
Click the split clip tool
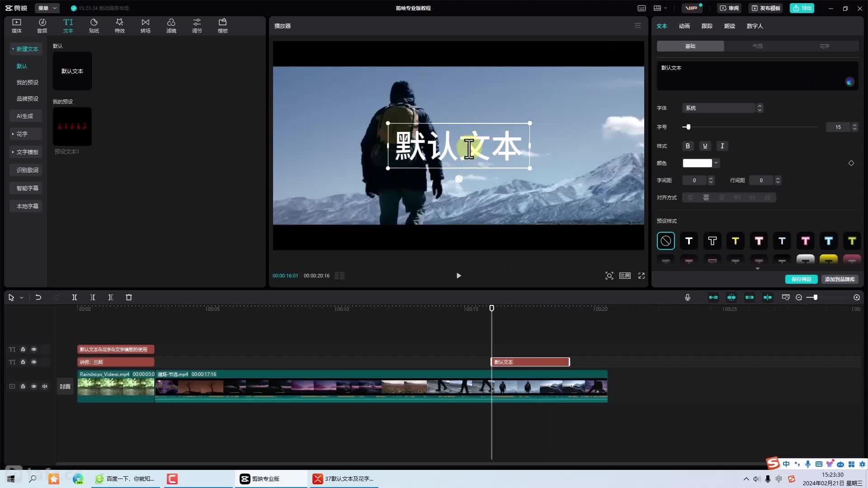(x=75, y=297)
